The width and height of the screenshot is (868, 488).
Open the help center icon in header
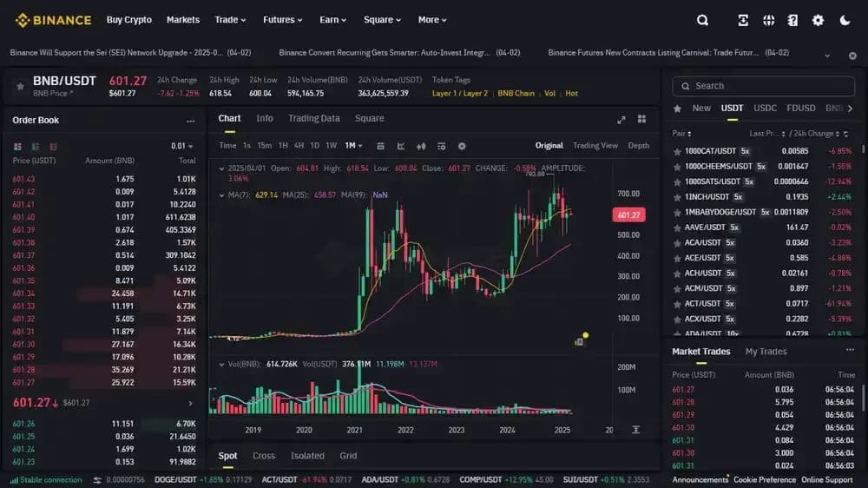click(792, 20)
